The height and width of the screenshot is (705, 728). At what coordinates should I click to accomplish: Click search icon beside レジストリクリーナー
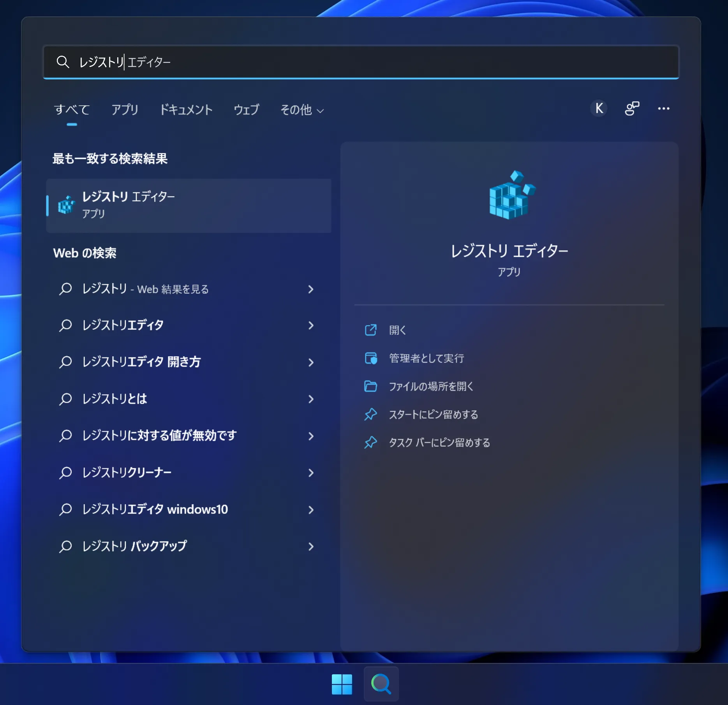pos(65,473)
